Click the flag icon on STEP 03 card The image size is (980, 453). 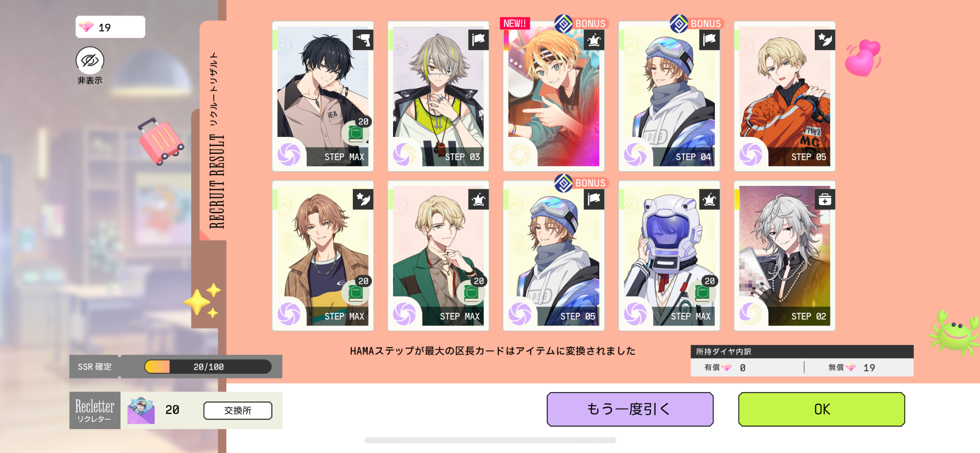click(478, 40)
